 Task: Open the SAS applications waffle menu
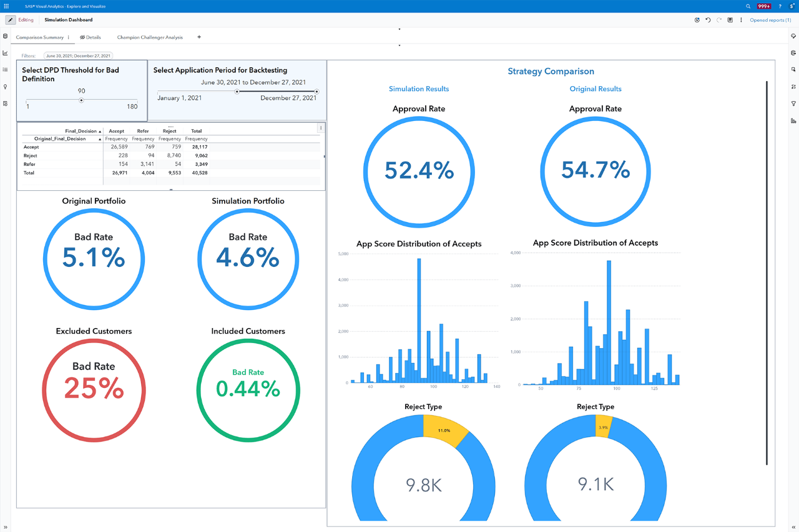pos(6,6)
